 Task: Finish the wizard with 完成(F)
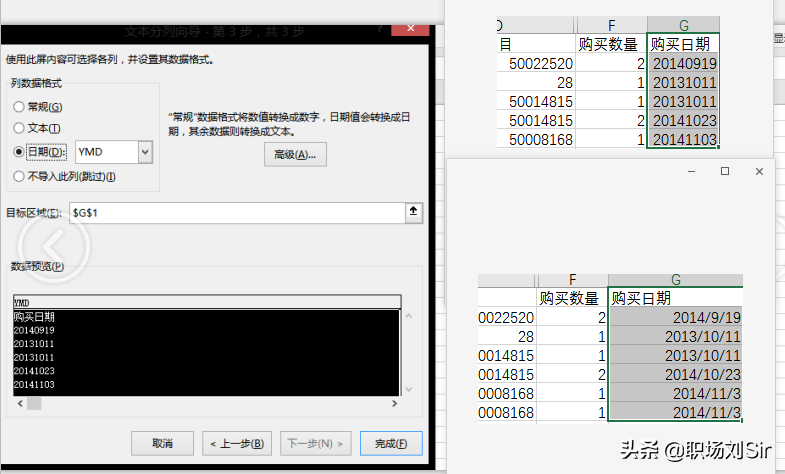point(391,443)
